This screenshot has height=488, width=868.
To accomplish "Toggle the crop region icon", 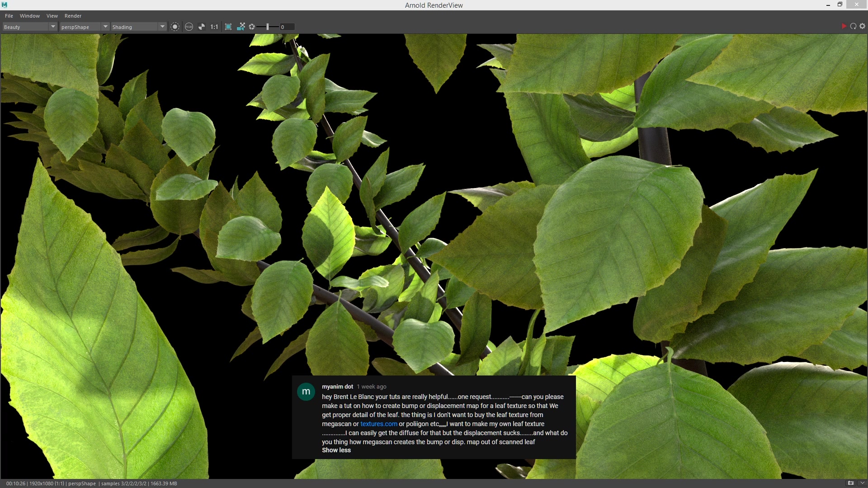I will click(x=228, y=27).
